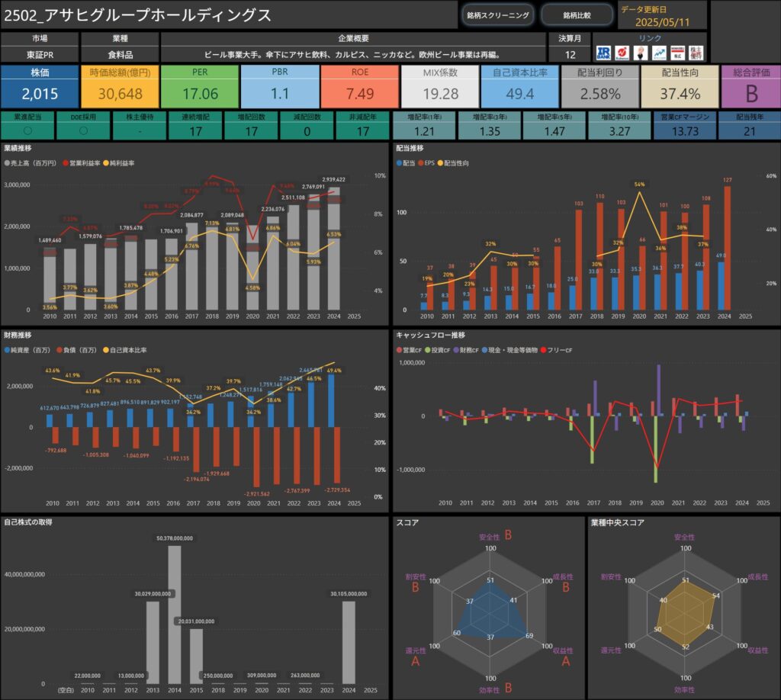Select the 財務CF legend entry
The image size is (781, 700).
pyautogui.click(x=466, y=350)
